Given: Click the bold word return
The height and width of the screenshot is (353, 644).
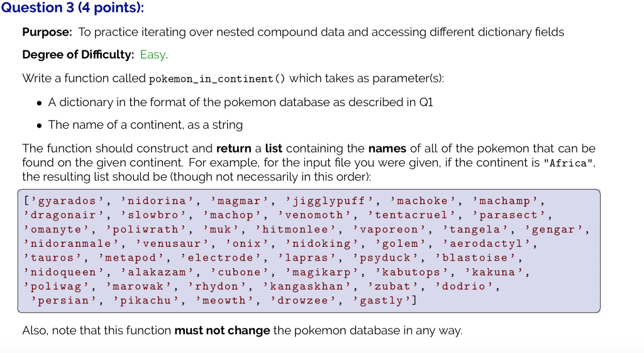Looking at the screenshot, I should [234, 148].
